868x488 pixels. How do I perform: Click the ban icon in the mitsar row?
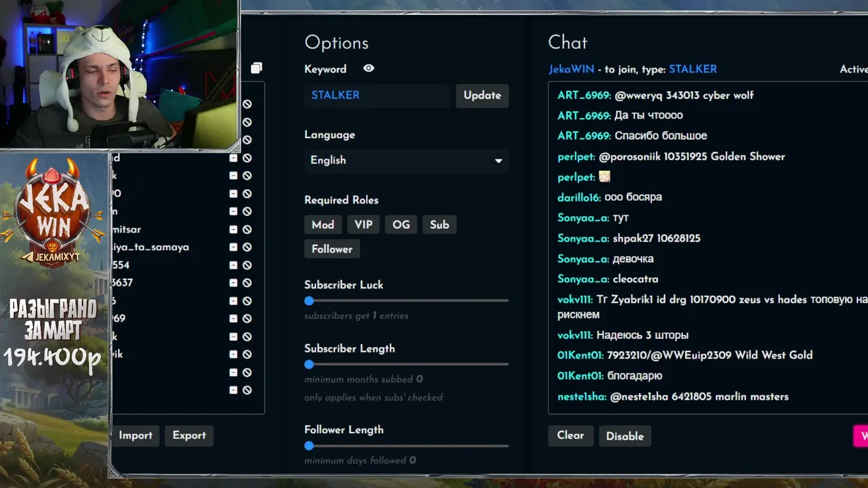tap(247, 229)
